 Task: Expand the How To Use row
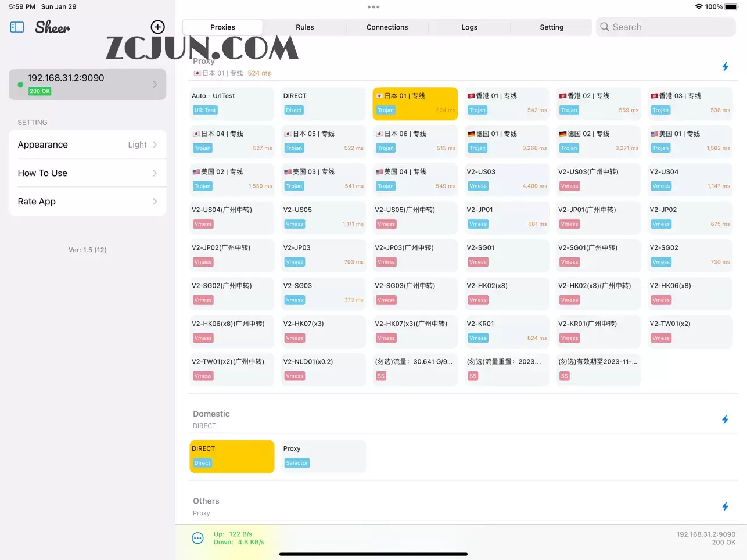pos(87,173)
